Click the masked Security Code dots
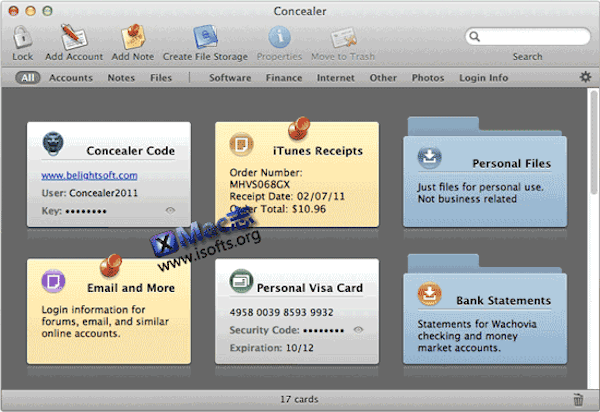This screenshot has width=600, height=412. click(x=323, y=331)
